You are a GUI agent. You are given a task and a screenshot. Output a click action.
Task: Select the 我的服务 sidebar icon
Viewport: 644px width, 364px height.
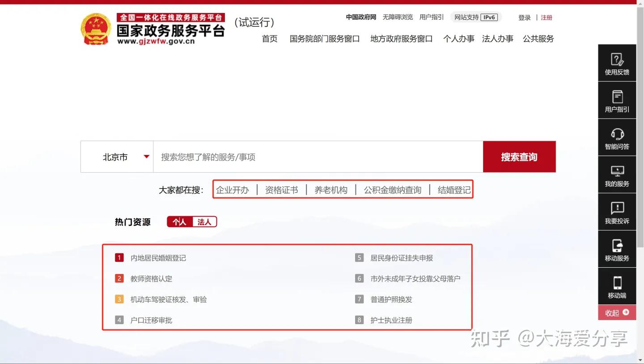(x=617, y=175)
